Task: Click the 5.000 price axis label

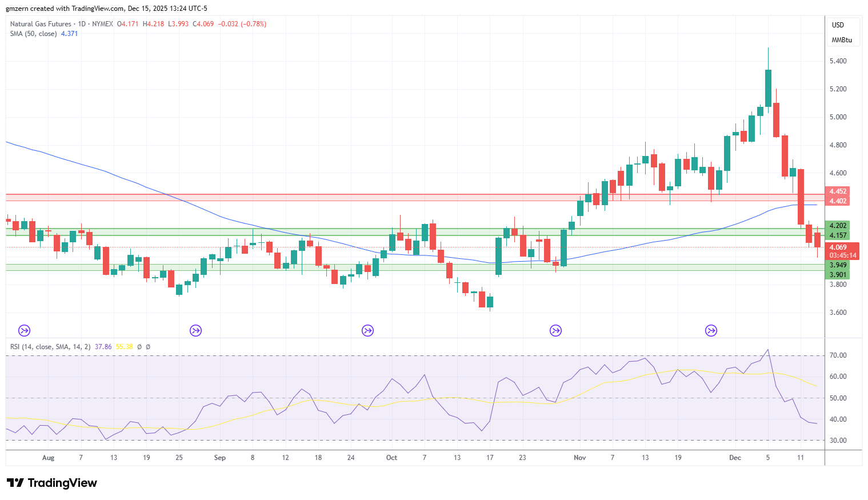Action: click(x=838, y=117)
